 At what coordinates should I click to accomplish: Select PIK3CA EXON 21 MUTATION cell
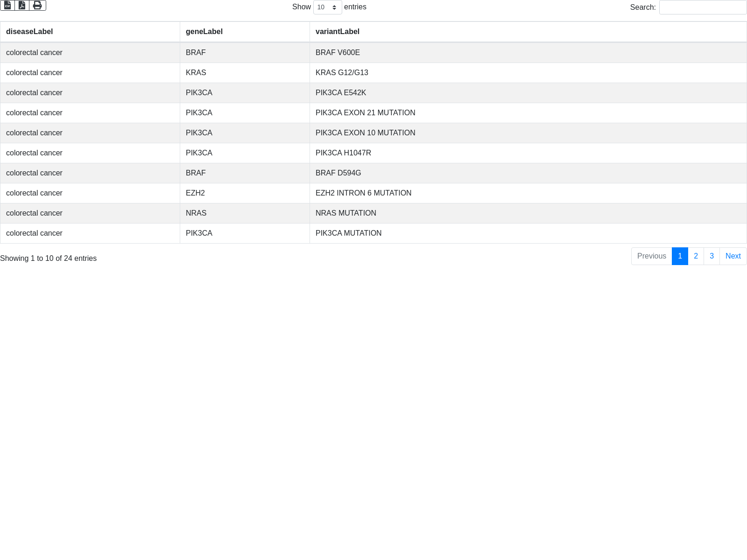(x=528, y=113)
